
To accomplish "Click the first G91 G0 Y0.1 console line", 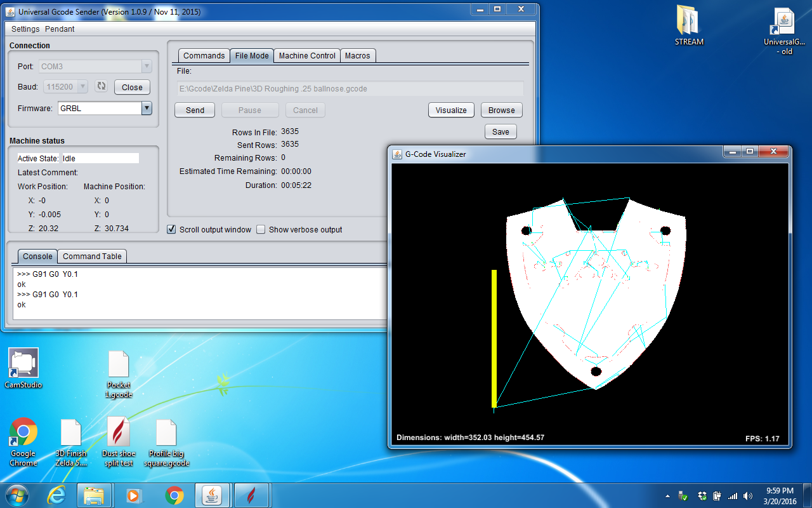I will (48, 274).
